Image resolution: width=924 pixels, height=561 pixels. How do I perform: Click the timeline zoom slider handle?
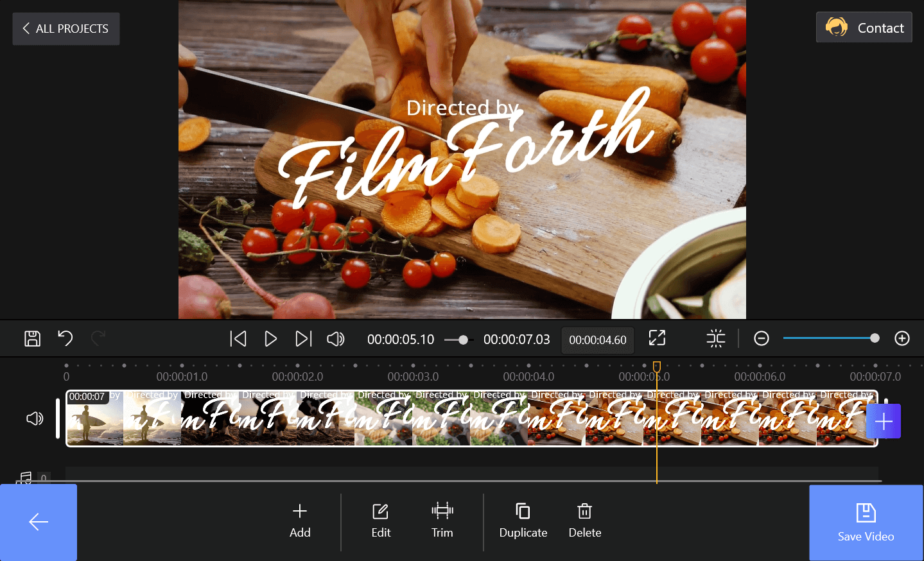875,338
